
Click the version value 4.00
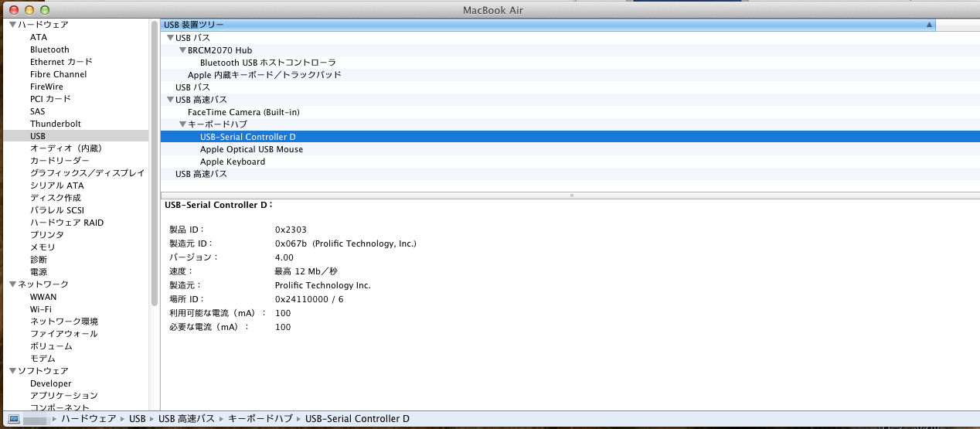click(284, 257)
